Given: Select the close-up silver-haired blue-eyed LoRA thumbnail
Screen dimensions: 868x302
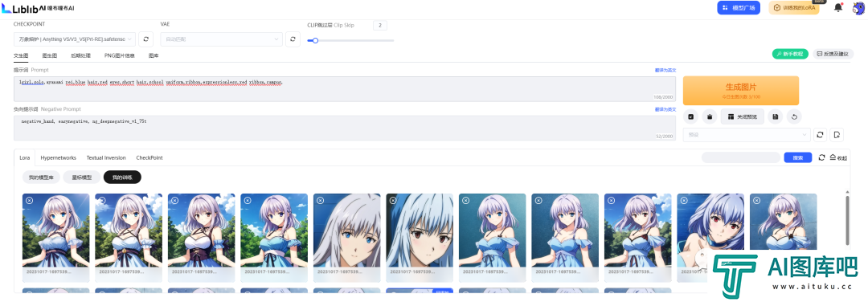Looking at the screenshot, I should pyautogui.click(x=346, y=238).
